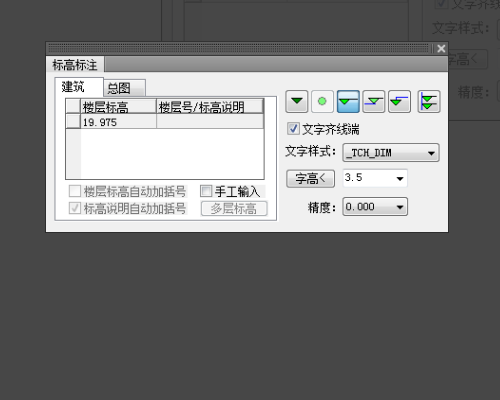Image resolution: width=500 pixels, height=400 pixels.
Task: Select the highlighted triangle-with-baseline elevation style
Action: pos(348,101)
